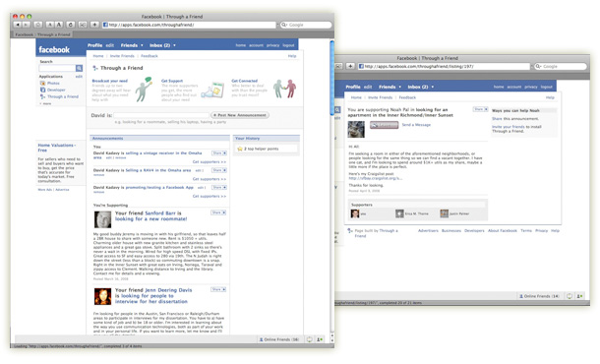Click the large A text-size button

pyautogui.click(x=59, y=25)
